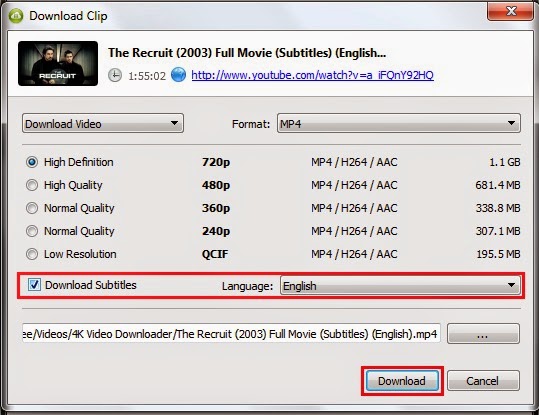Screen dimensions: 539x415
Task: Close the Download Clip dialog
Action: tap(510, 11)
